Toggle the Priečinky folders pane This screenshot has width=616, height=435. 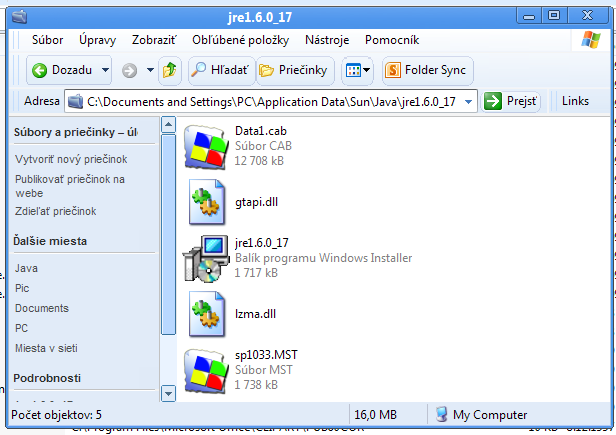(295, 70)
